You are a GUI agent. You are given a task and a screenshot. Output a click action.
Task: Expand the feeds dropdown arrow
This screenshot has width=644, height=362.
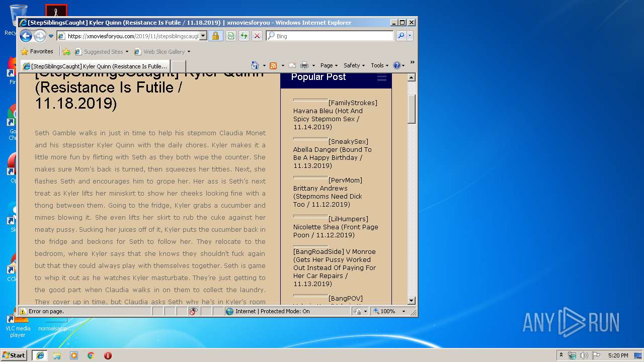[x=283, y=65]
